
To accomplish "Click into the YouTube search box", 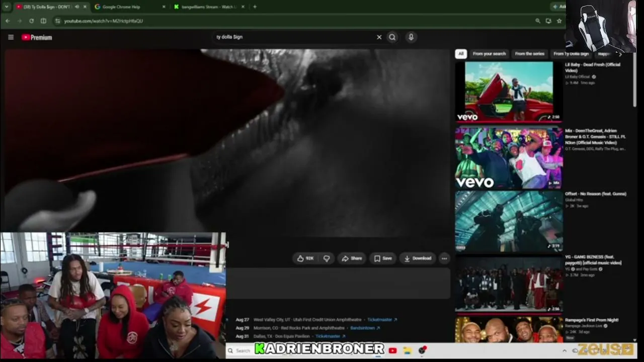I will tap(294, 37).
